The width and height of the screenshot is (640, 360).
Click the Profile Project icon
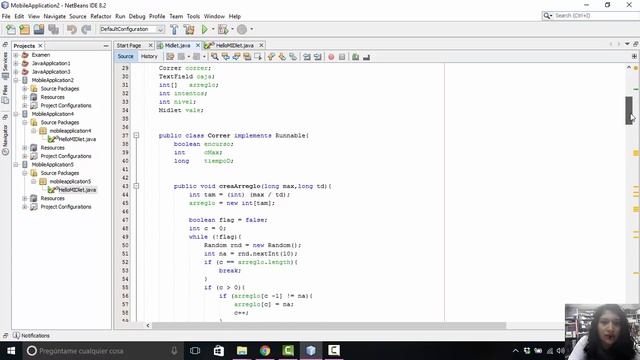(242, 29)
